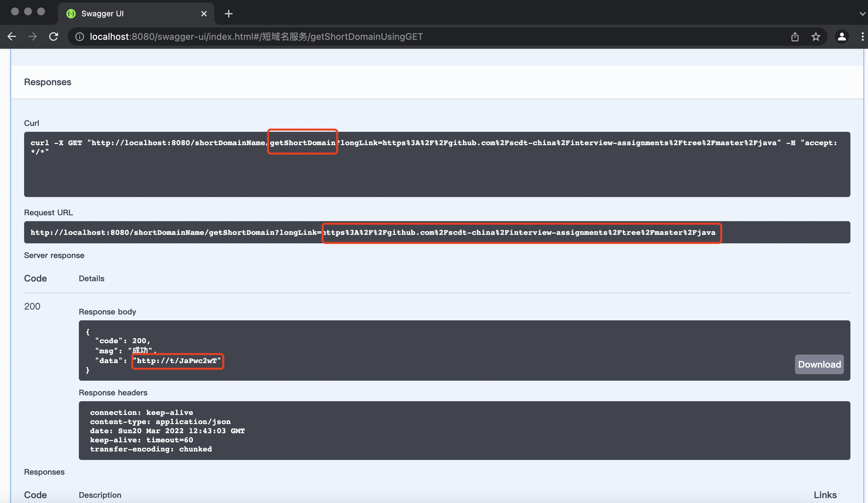The width and height of the screenshot is (868, 503).
Task: Bookmark this page with the star
Action: [x=815, y=37]
